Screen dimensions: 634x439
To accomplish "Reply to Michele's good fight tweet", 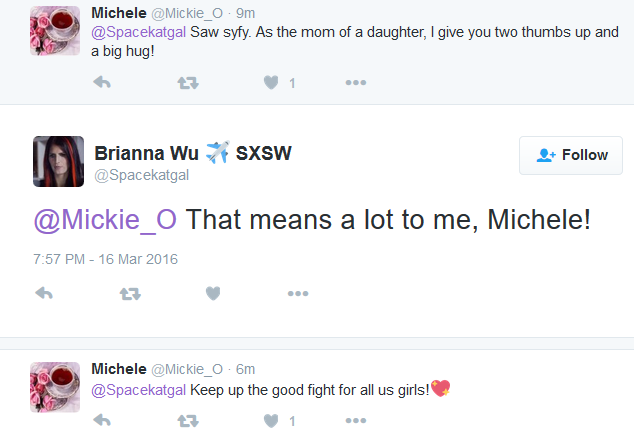I will pos(102,420).
